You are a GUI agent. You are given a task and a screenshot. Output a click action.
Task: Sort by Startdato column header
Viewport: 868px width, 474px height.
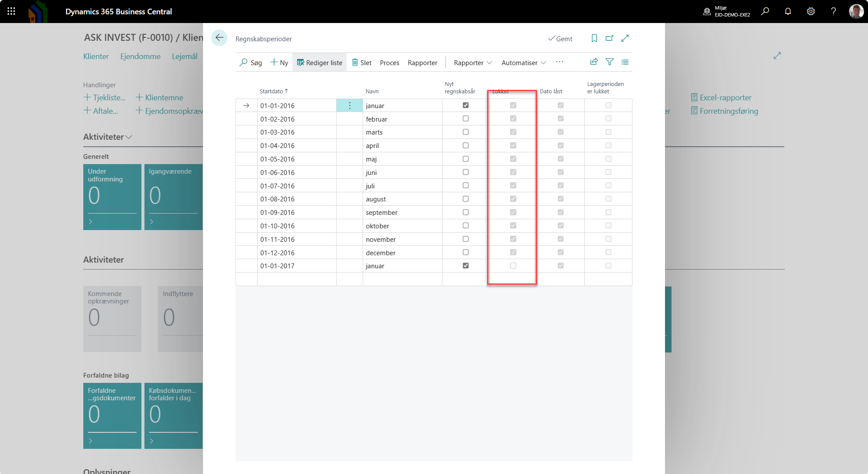point(274,91)
